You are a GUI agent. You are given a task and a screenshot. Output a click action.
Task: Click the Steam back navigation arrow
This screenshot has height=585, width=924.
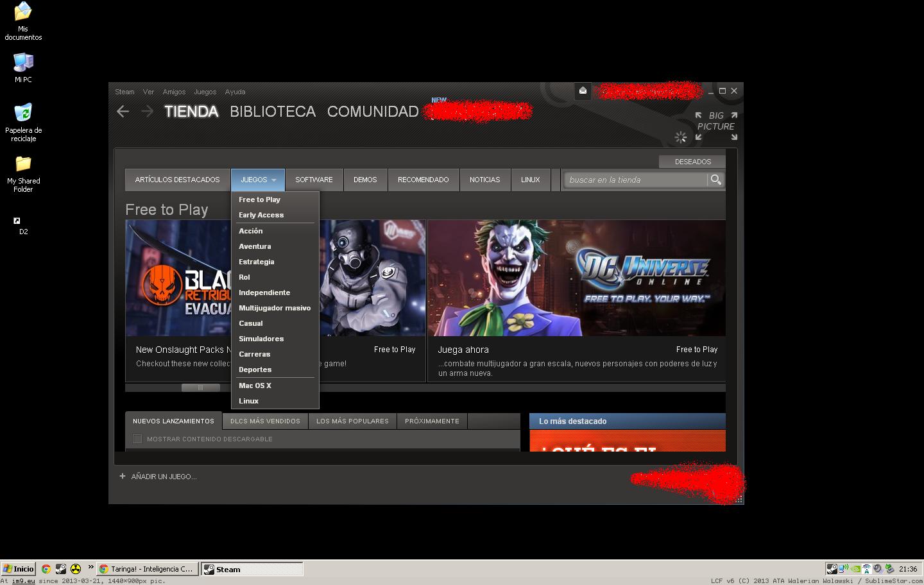123,112
